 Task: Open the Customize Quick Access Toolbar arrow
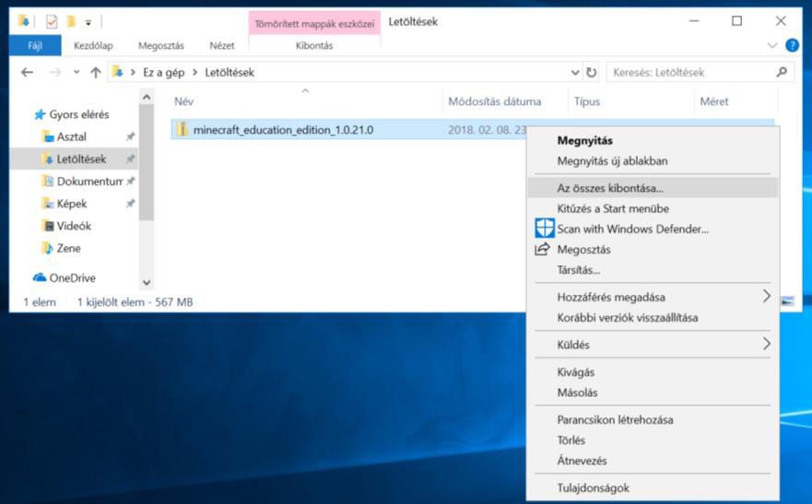pos(88,22)
